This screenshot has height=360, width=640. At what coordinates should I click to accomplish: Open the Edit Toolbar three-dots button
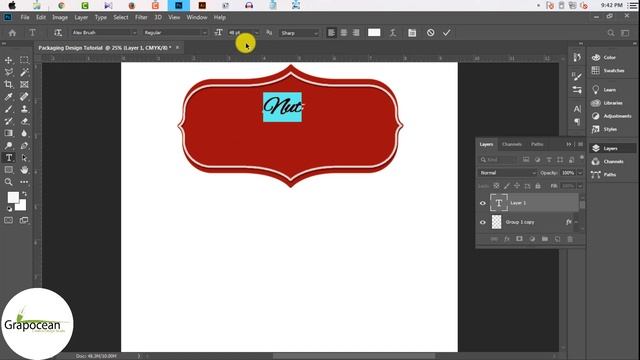point(24,182)
